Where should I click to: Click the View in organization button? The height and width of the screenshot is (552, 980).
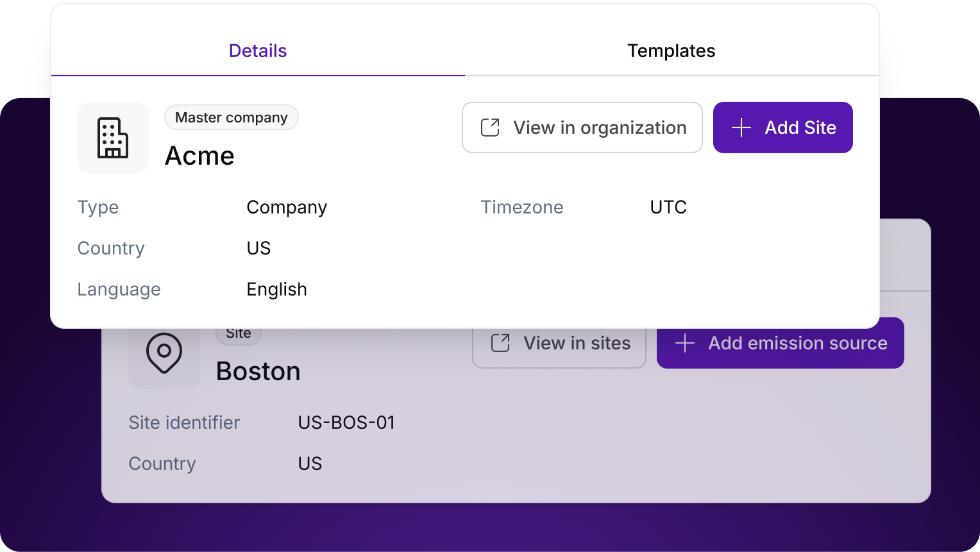click(x=582, y=128)
